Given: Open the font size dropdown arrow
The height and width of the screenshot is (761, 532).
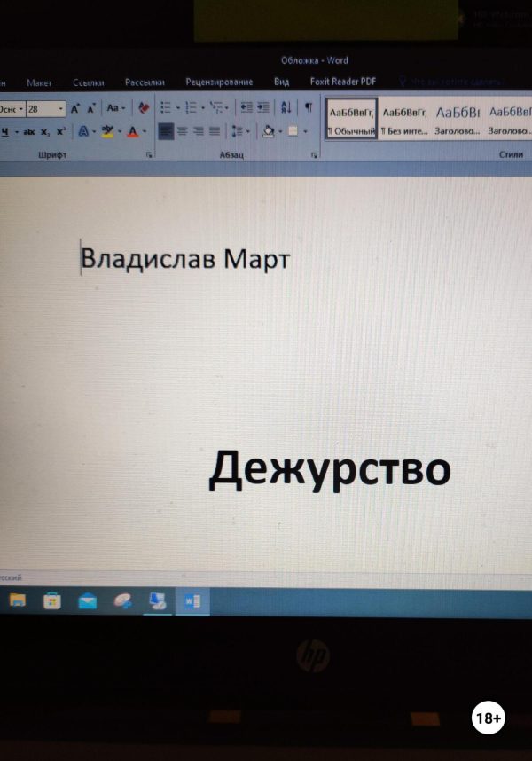Looking at the screenshot, I should (x=60, y=109).
